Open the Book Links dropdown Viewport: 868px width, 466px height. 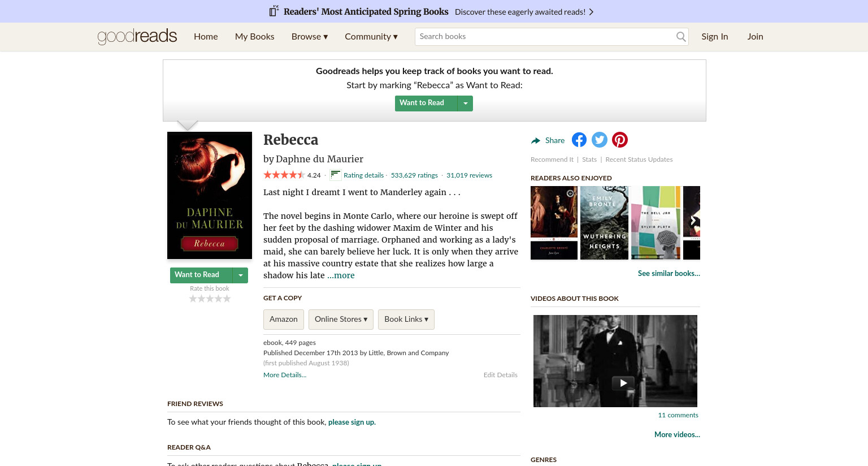pos(406,320)
